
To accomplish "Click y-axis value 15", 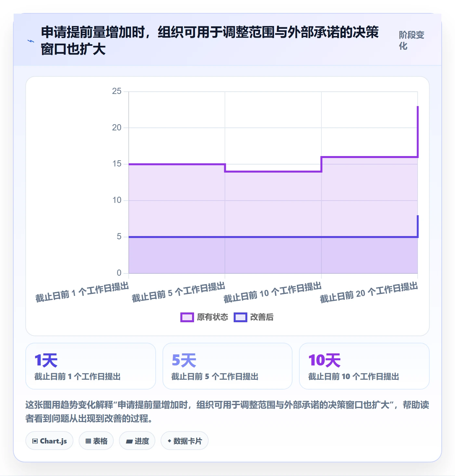I will pyautogui.click(x=117, y=164).
